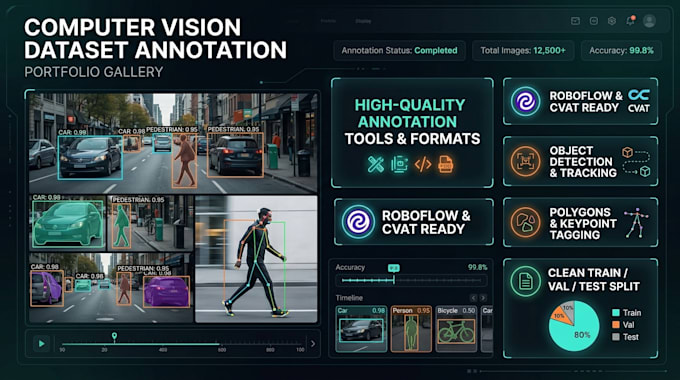Click the COMPUTER VISION DATASET ANNOTATION title
This screenshot has height=380, width=680.
155,39
